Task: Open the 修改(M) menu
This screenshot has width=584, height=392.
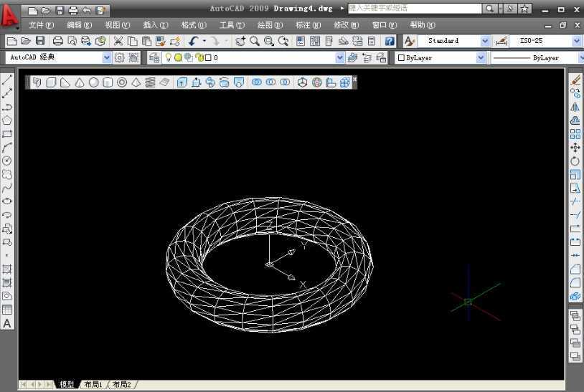Action: click(346, 25)
